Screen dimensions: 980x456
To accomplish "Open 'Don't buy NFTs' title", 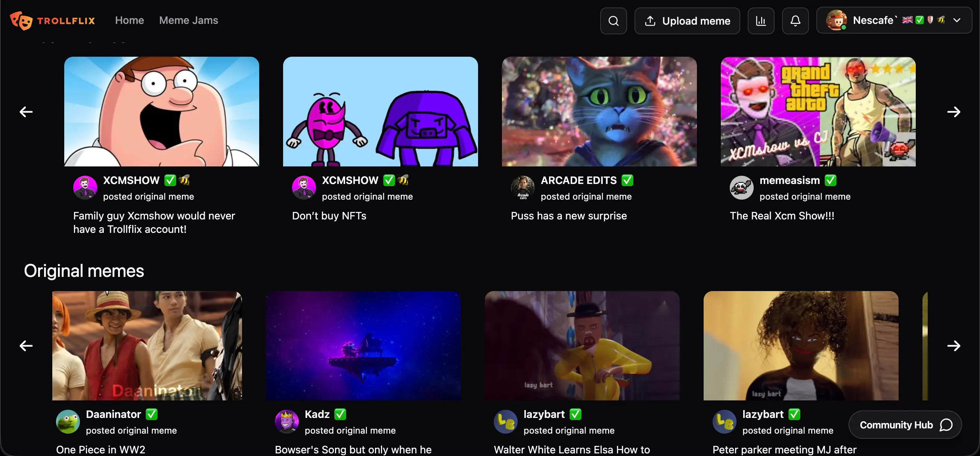I will click(329, 216).
